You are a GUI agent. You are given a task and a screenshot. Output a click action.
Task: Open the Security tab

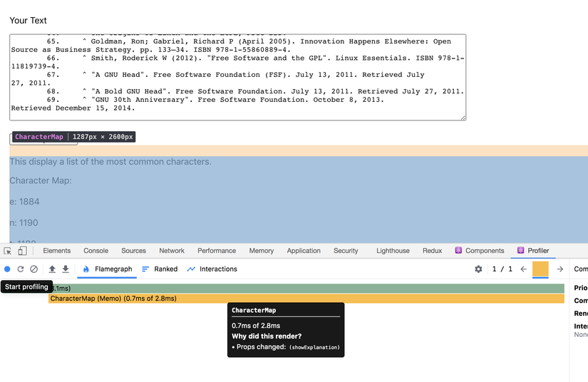click(x=346, y=251)
